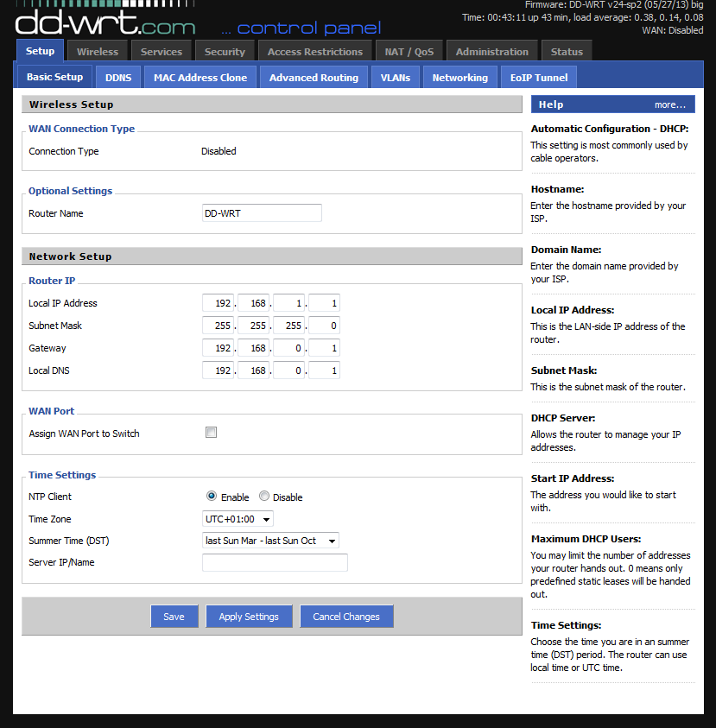Image resolution: width=716 pixels, height=728 pixels.
Task: Click the 'Time Settings:' help heading
Action: pos(566,625)
